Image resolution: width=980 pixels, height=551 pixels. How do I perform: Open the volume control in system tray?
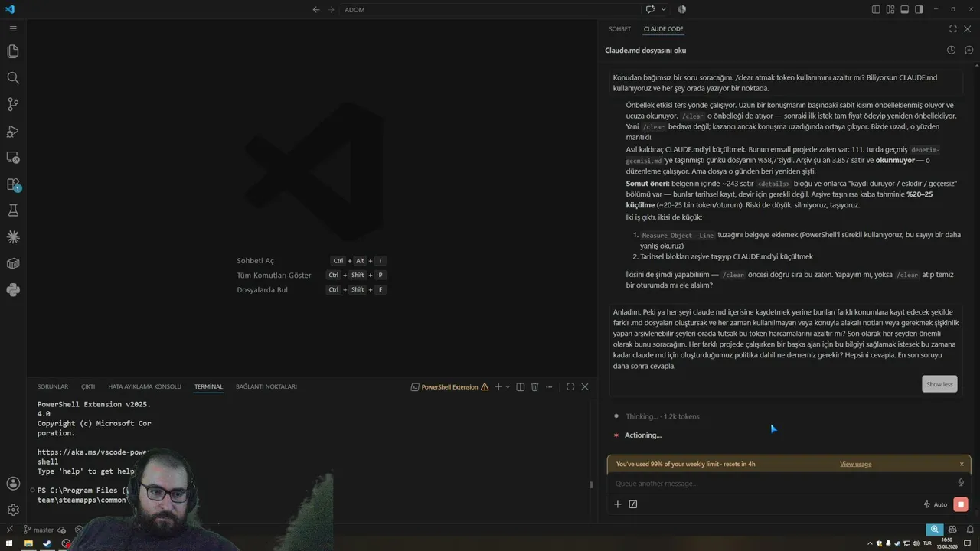coord(915,543)
